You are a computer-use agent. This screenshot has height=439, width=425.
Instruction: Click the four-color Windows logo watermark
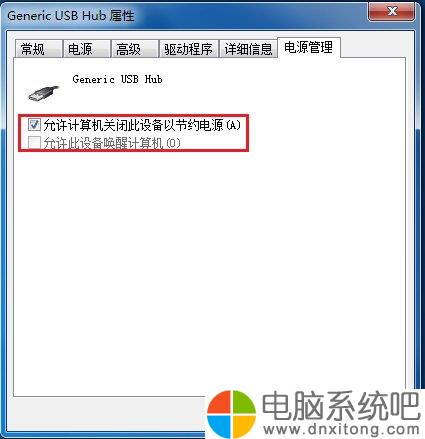tap(231, 414)
